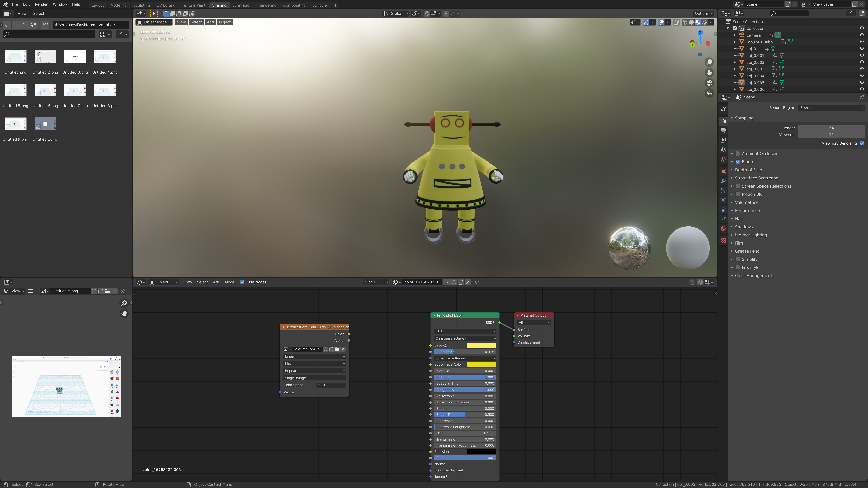The height and width of the screenshot is (488, 868).
Task: Switch to the UV Editing workspace tab
Action: tap(166, 5)
